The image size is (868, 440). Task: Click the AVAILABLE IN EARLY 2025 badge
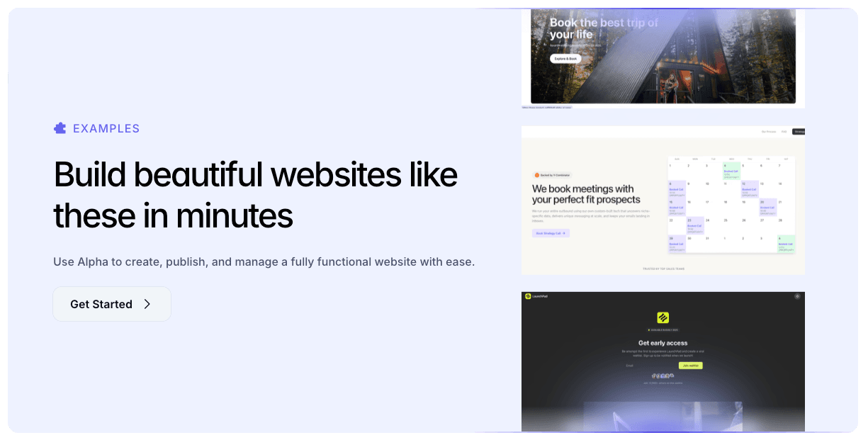pyautogui.click(x=663, y=330)
